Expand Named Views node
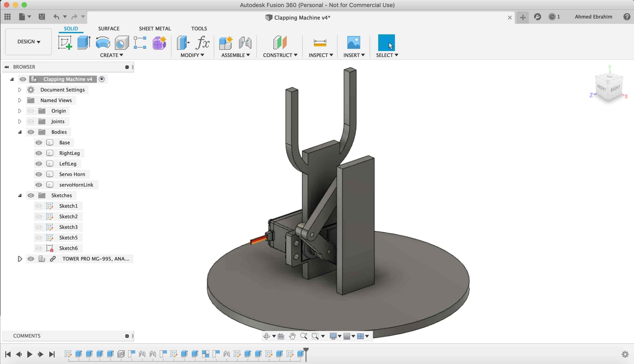Image resolution: width=634 pixels, height=364 pixels. pos(20,100)
